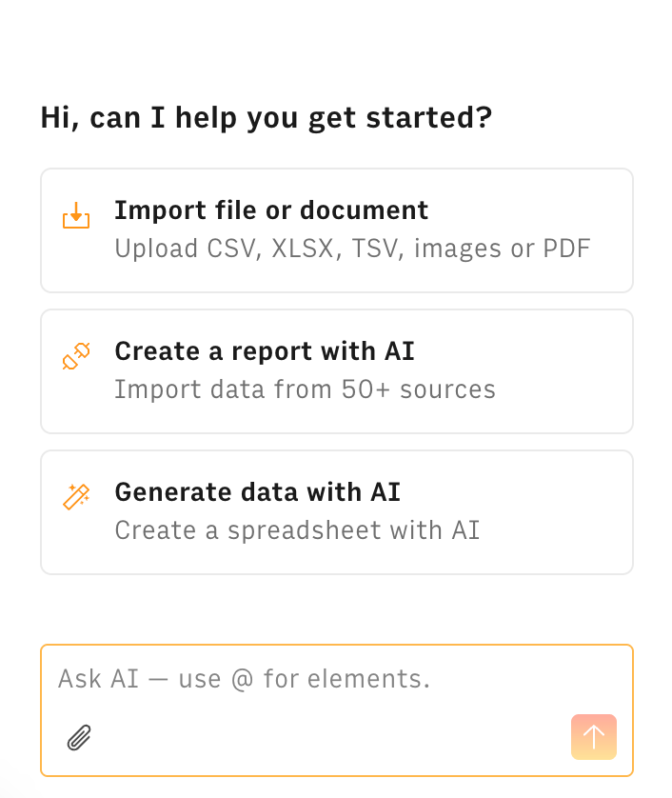The image size is (672, 798).
Task: Click the 'Hi, can I help you get started?' heading
Action: coord(267,118)
